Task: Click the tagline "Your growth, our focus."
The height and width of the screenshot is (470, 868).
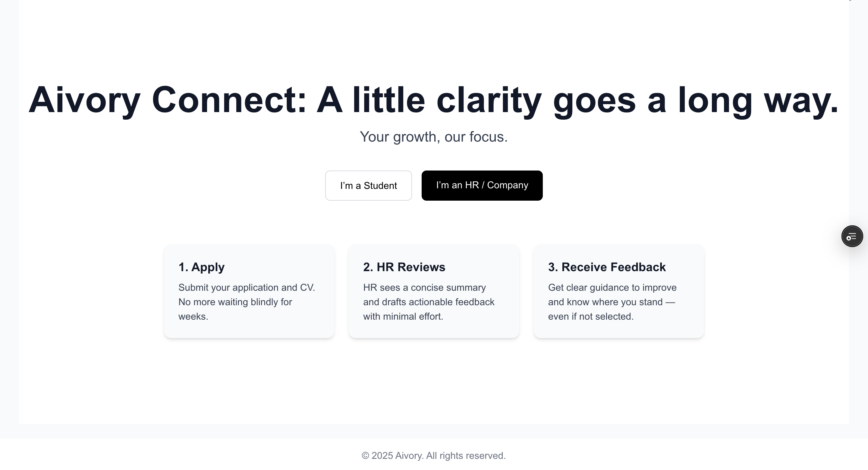Action: click(434, 137)
